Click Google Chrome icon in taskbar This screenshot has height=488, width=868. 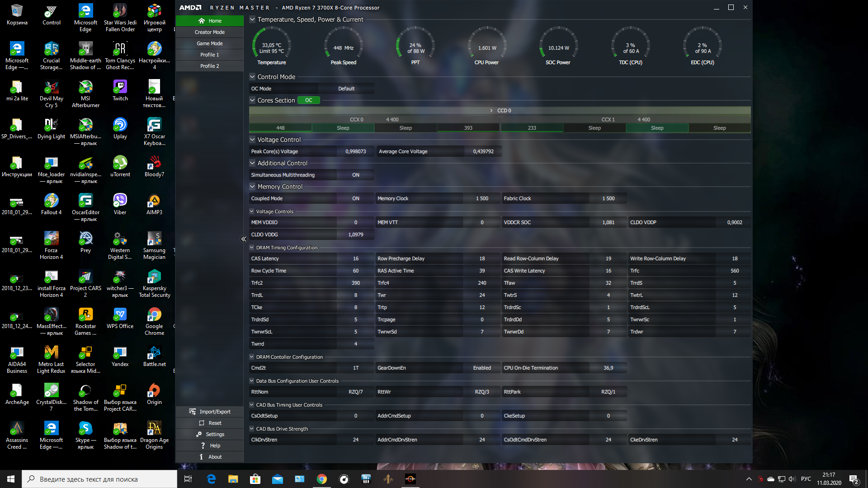tap(321, 479)
